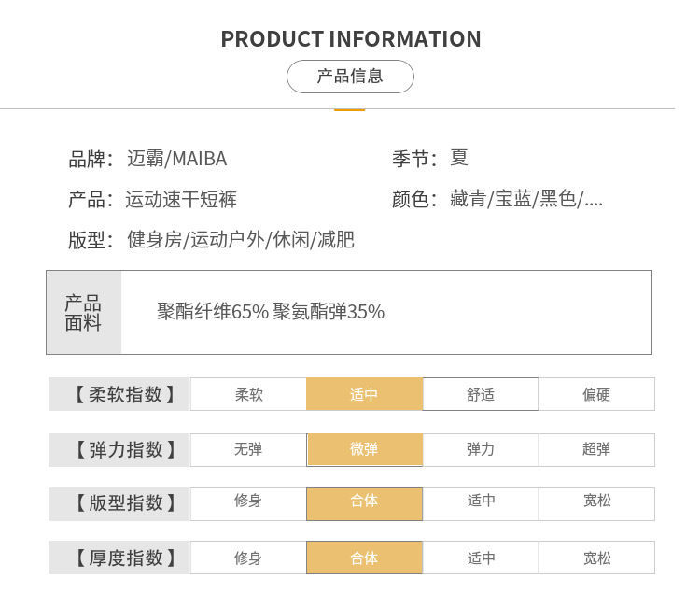Choose 宽松 in the 版型指数 row
This screenshot has height=593, width=700.
(x=596, y=503)
